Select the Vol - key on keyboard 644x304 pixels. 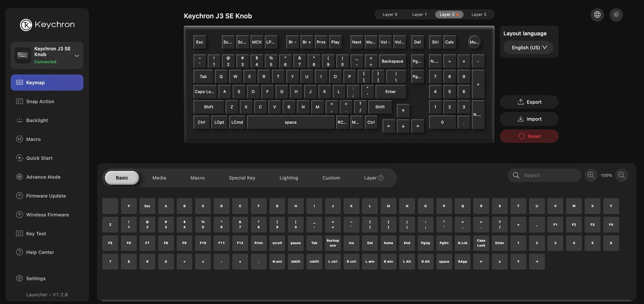coord(385,42)
